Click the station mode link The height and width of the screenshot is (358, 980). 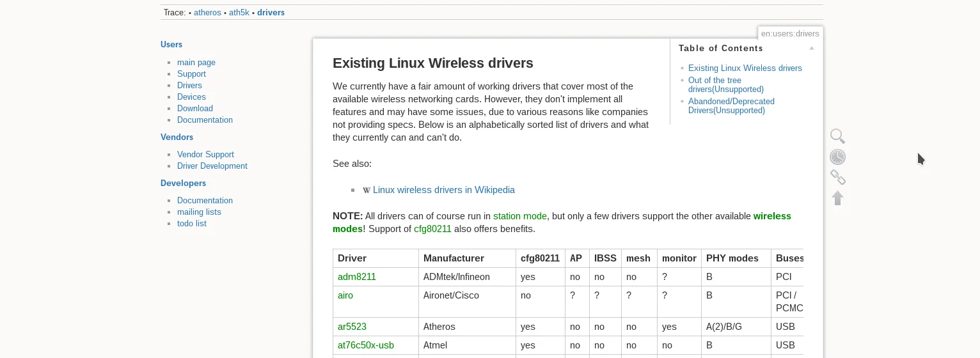tap(520, 216)
